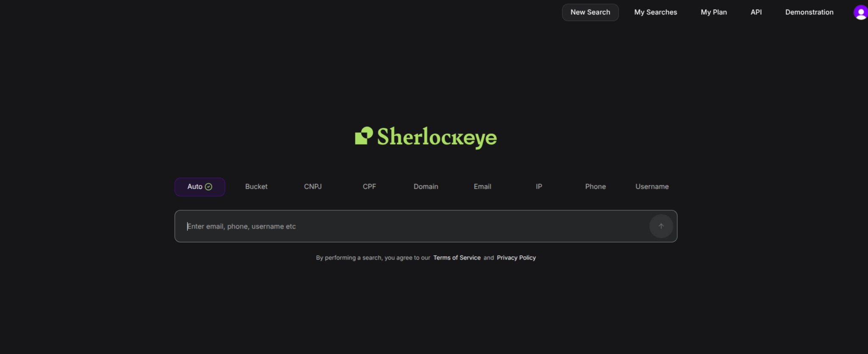Open the My Plan page

(x=714, y=12)
